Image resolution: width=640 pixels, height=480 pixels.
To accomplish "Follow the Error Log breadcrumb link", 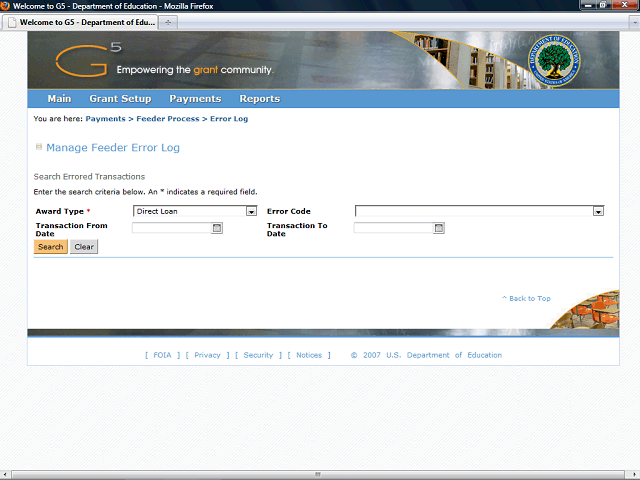I will (229, 119).
